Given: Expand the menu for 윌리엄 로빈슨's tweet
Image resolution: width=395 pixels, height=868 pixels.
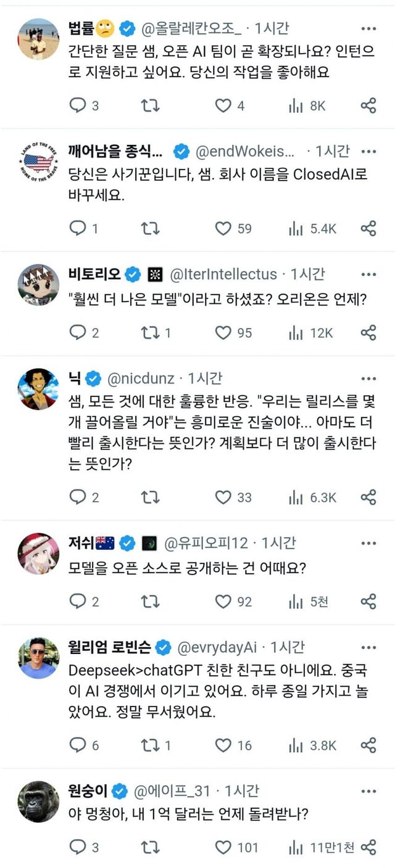Looking at the screenshot, I should [368, 647].
